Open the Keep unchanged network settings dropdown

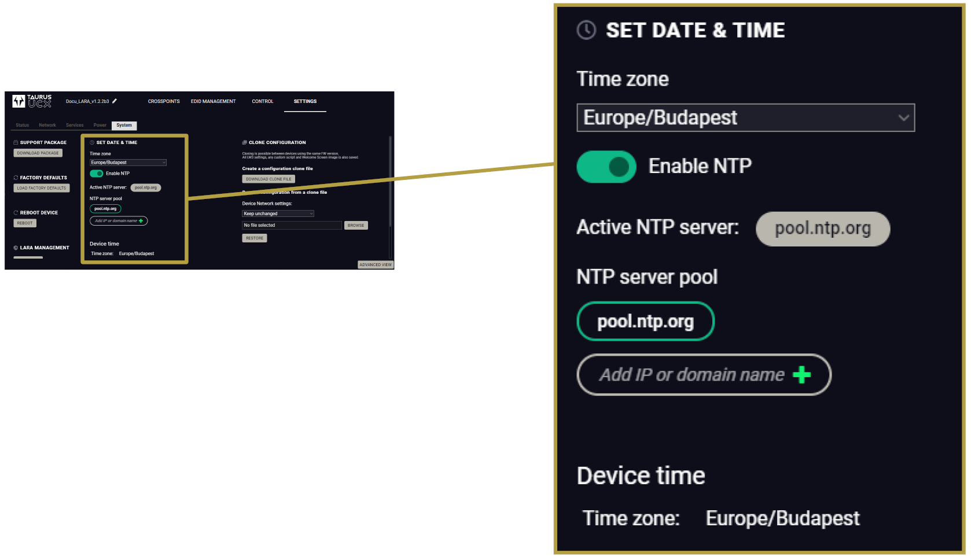[278, 213]
